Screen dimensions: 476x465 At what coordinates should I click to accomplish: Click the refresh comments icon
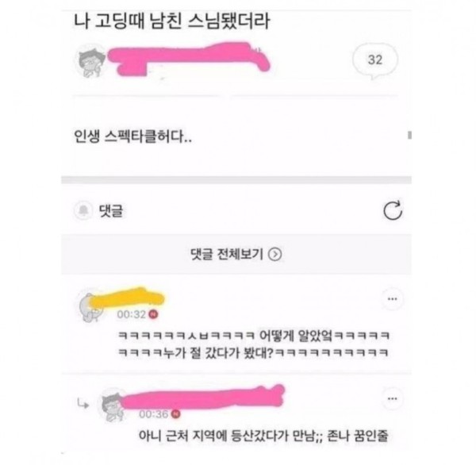(x=393, y=210)
